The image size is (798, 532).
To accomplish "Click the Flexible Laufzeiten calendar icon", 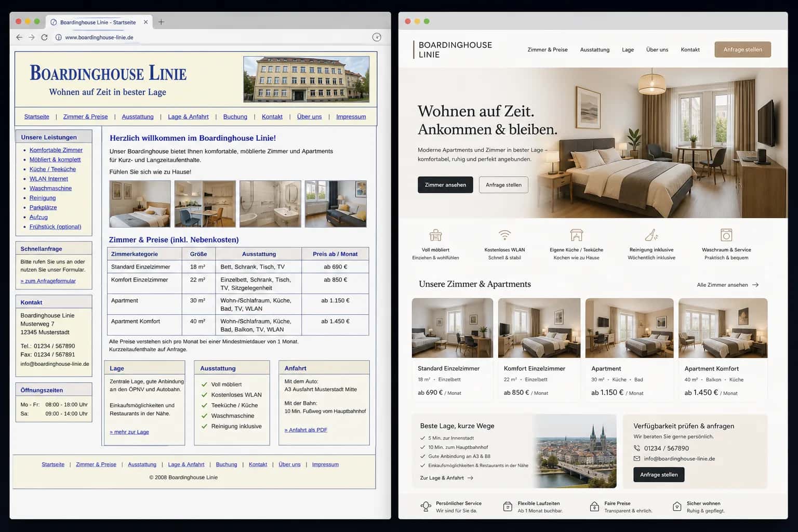I will (508, 507).
